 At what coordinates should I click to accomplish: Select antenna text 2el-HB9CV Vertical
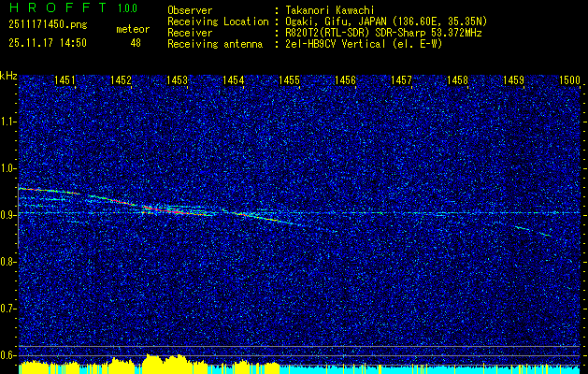coord(336,44)
